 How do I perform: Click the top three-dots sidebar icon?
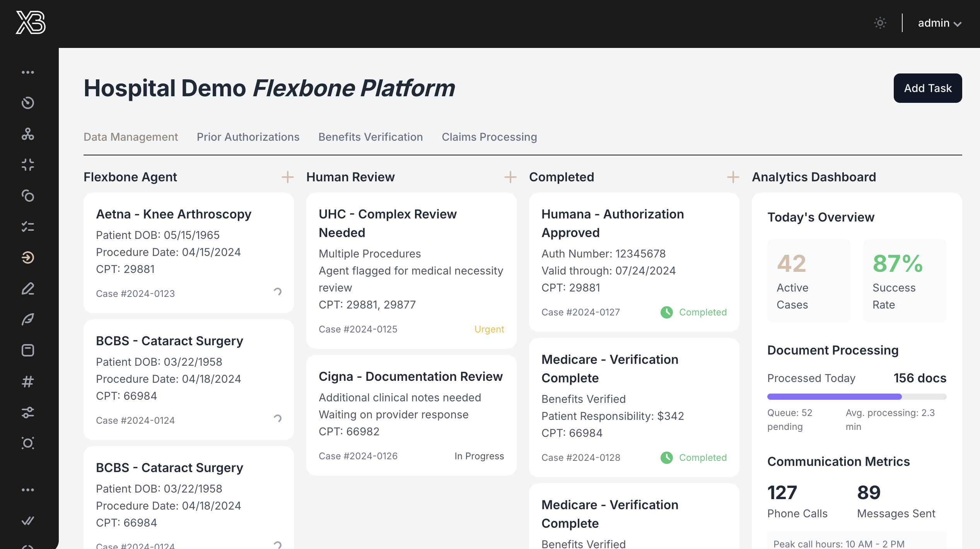[x=28, y=72]
